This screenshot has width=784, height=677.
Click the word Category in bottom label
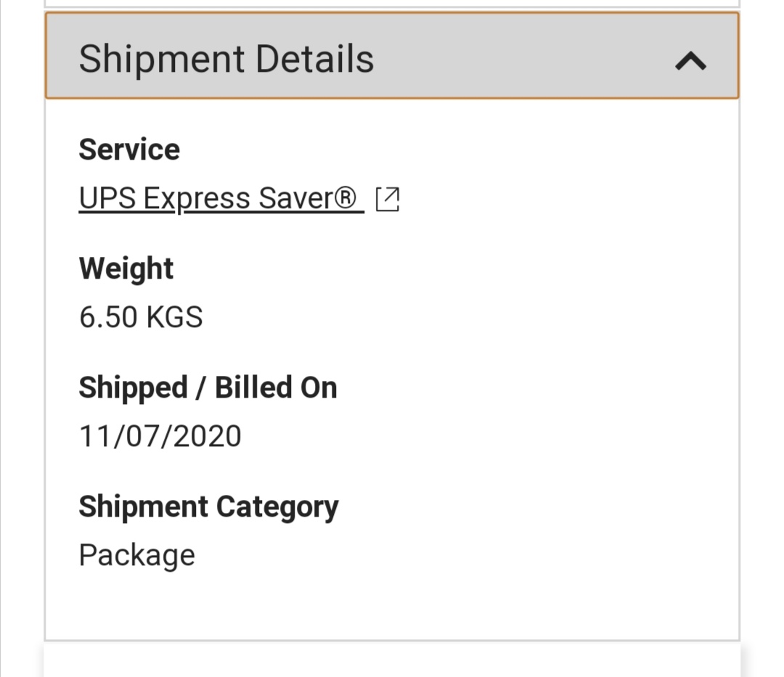click(x=277, y=507)
